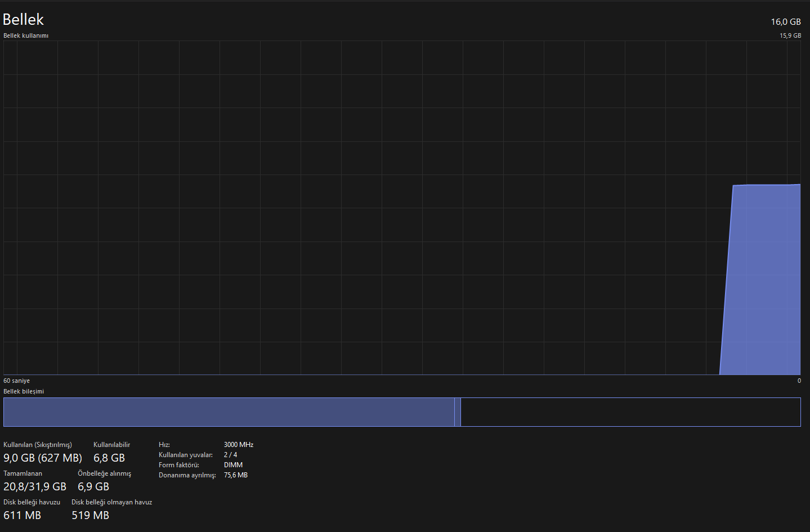Click the "6,9 GB" cached memory value
The width and height of the screenshot is (810, 532).
coord(93,486)
